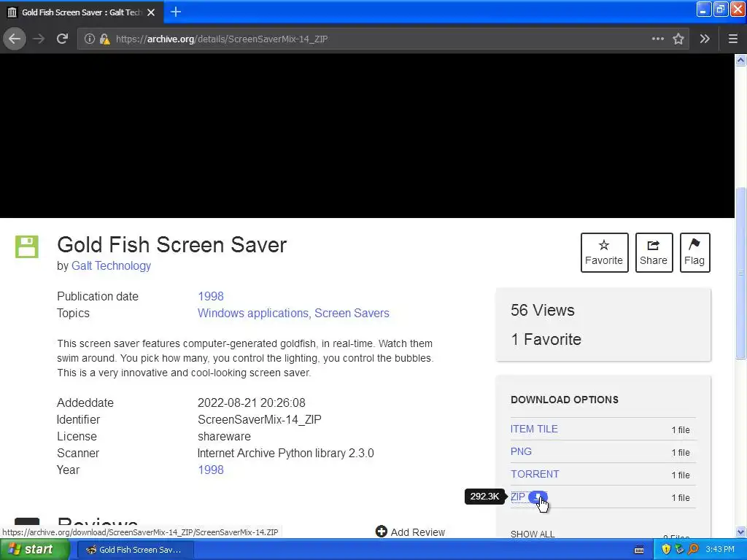Click SHOW ALL download files
This screenshot has width=747, height=560.
(532, 534)
